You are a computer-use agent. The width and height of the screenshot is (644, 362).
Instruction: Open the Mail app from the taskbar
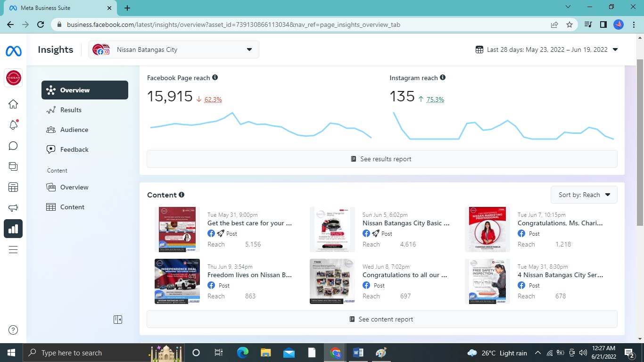[x=289, y=353]
